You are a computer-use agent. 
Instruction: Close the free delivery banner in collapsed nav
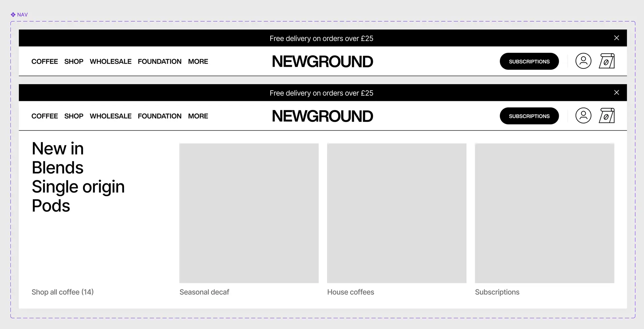pyautogui.click(x=616, y=38)
